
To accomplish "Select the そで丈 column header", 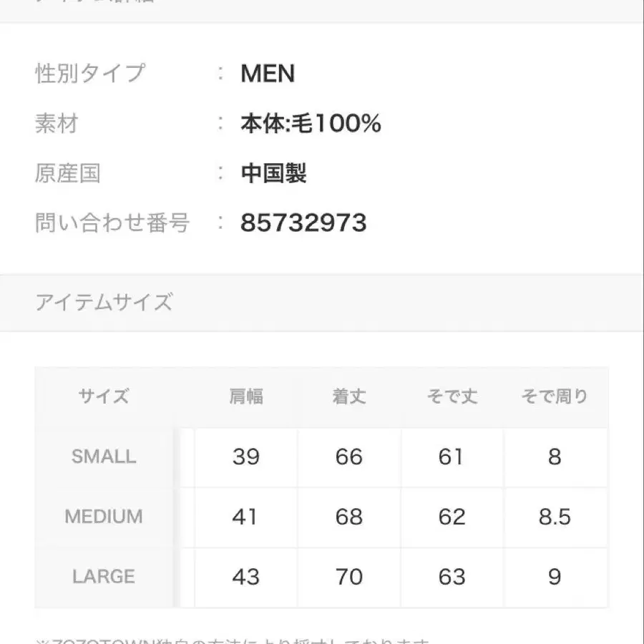I will [x=452, y=396].
